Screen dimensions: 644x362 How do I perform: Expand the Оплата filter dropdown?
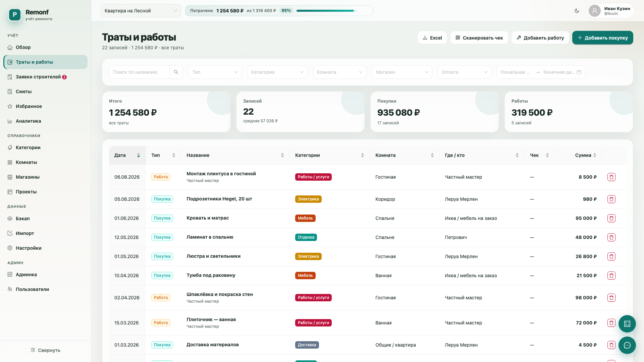[465, 72]
